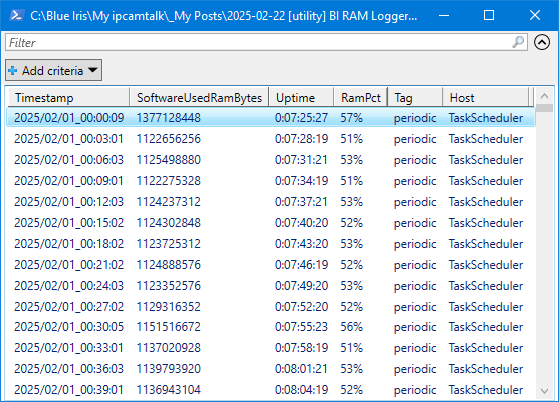Click uptime value 0:07:40:20
The image size is (559, 402).
tap(301, 223)
